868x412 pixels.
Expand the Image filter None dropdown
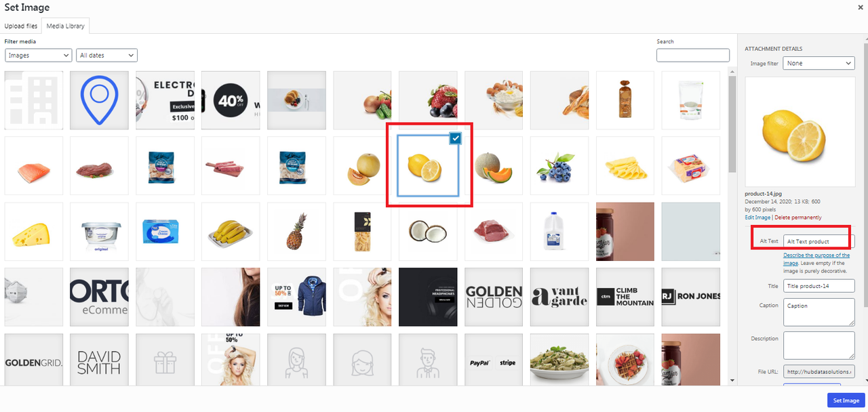818,63
